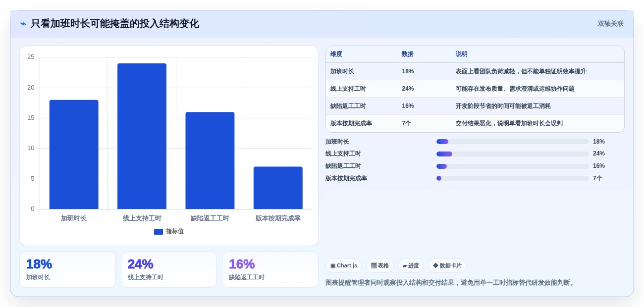
Task: Click the 缺陷返工工时 progress bar
Action: pos(513,166)
